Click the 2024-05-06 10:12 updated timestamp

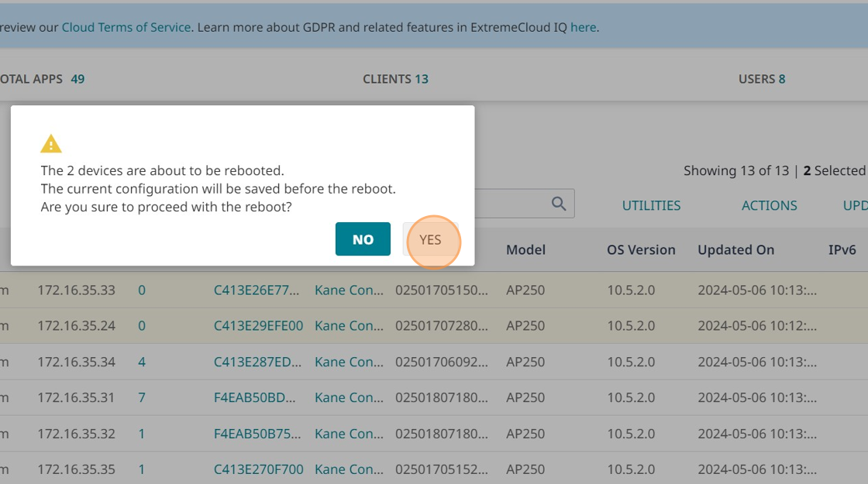(x=757, y=325)
